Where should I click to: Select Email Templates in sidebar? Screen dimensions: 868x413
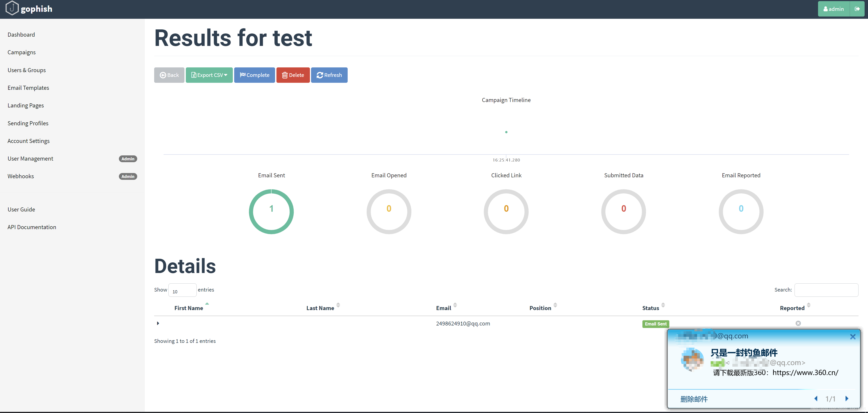(x=28, y=88)
